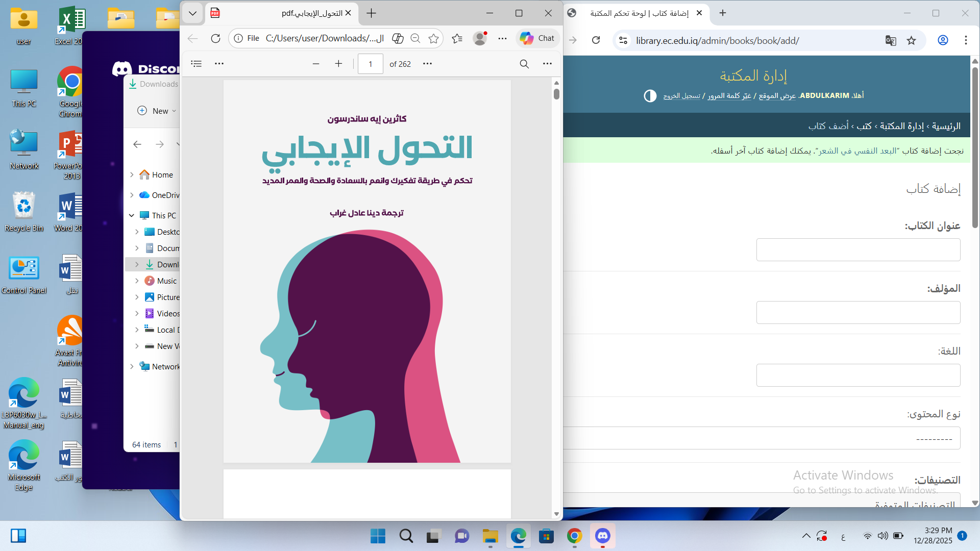Add the PDF to Edge favorites star
The width and height of the screenshot is (980, 551).
tap(434, 38)
